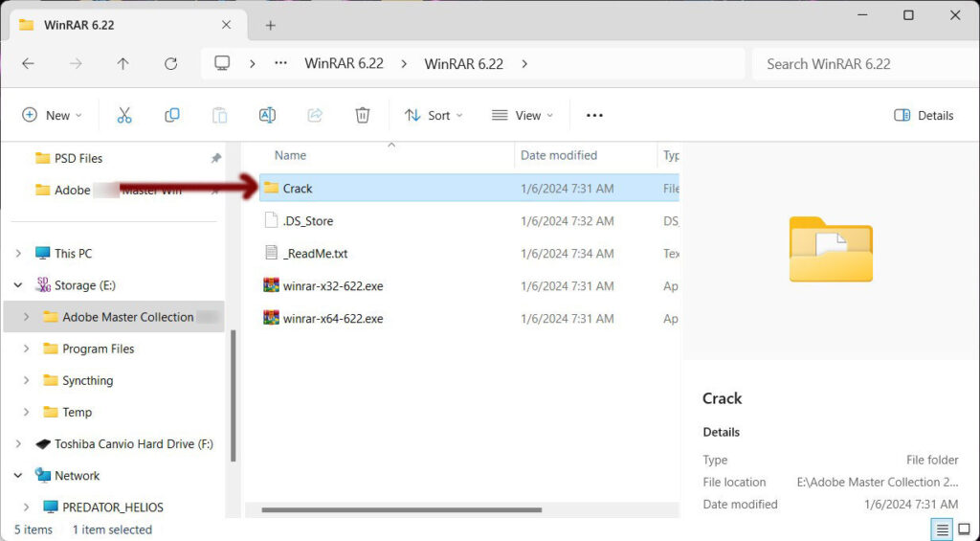The width and height of the screenshot is (980, 541).
Task: Click the Search WinRAR 6.22 field
Action: click(861, 64)
